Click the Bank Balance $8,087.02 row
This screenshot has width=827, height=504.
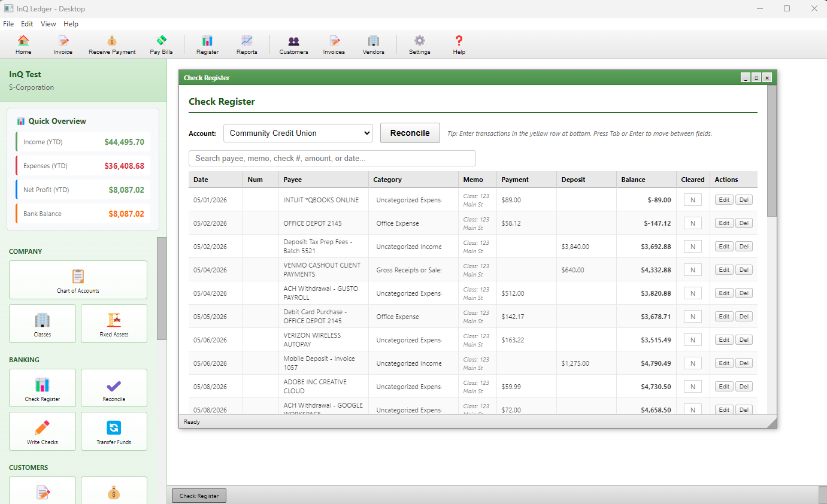[x=83, y=214]
